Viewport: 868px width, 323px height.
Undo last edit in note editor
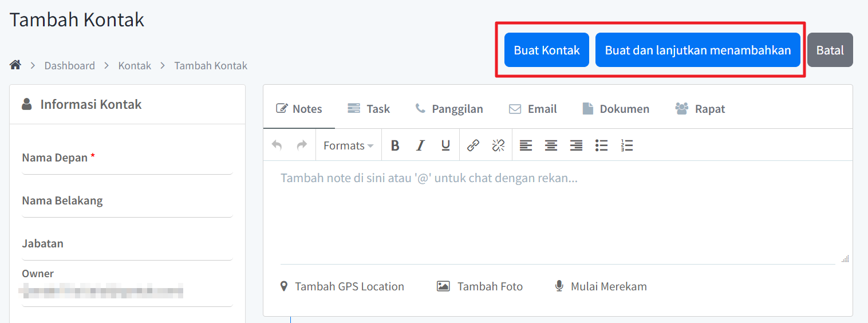point(277,145)
